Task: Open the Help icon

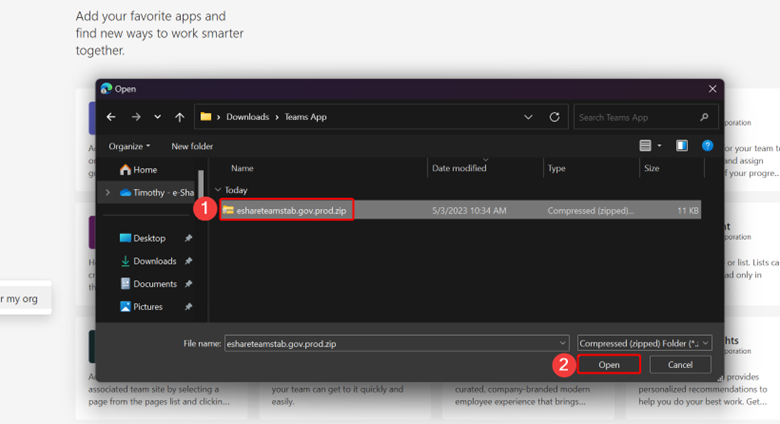Action: coord(707,145)
